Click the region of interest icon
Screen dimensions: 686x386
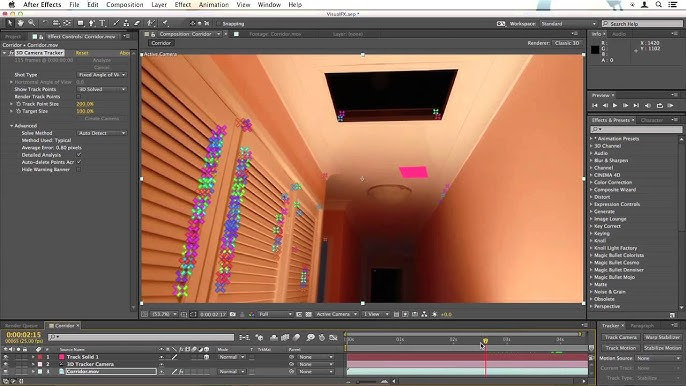click(x=299, y=314)
